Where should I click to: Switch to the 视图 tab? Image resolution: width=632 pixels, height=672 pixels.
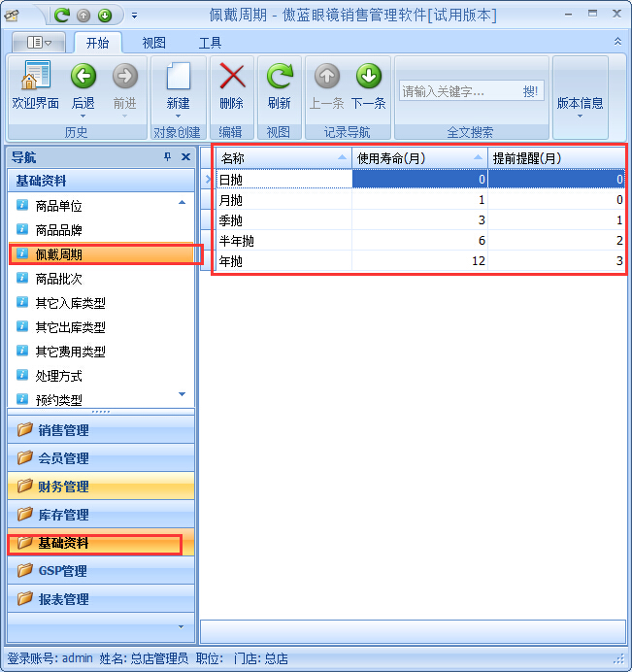[x=153, y=43]
